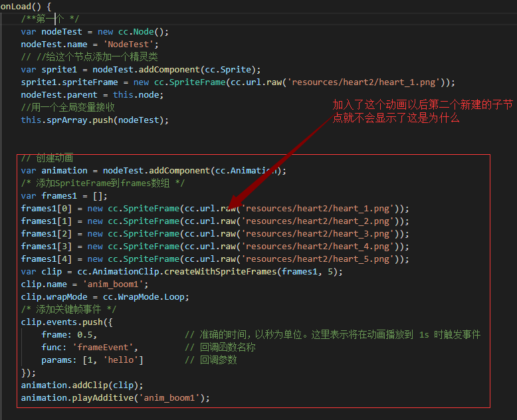Click the 'this.sprArray.push(nodeTest);' line

(94, 120)
